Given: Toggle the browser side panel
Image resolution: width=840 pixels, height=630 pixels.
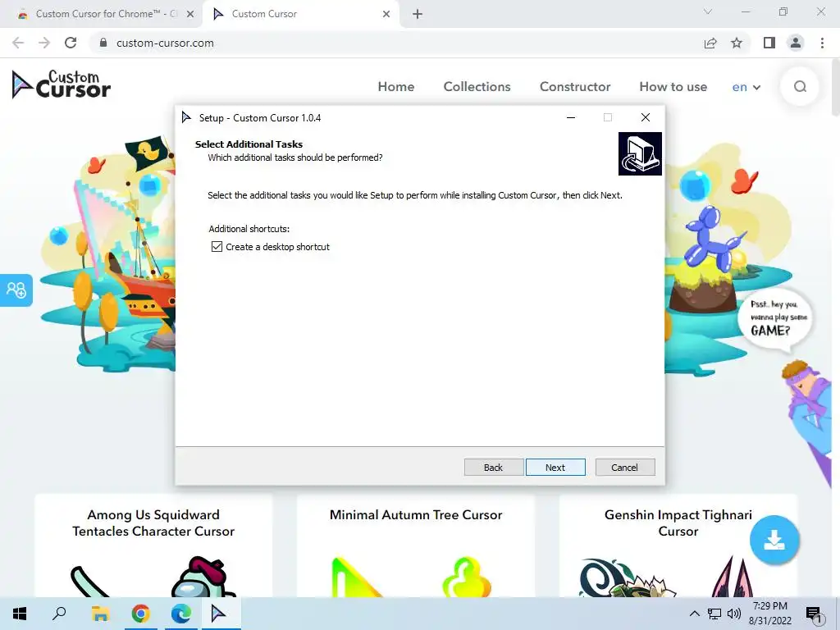Looking at the screenshot, I should click(x=769, y=43).
